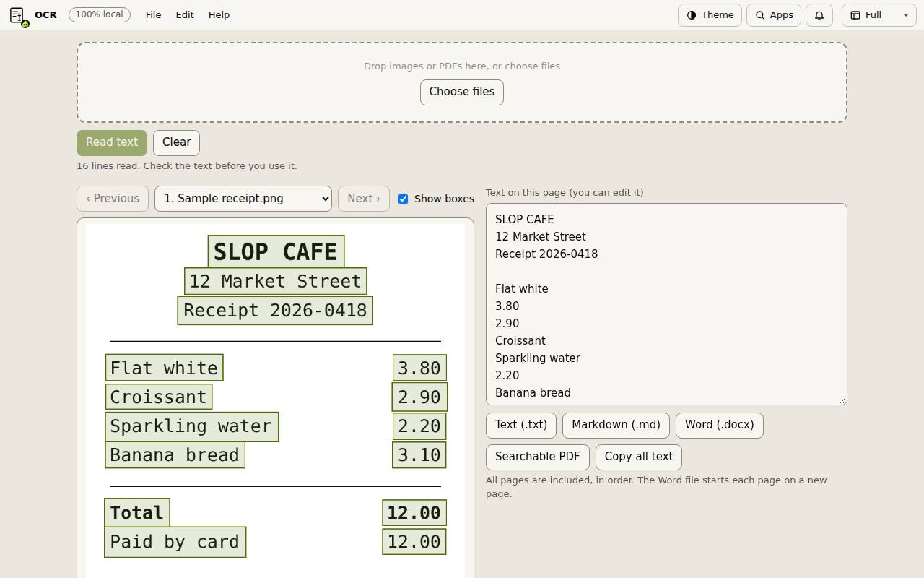This screenshot has width=924, height=578.
Task: Clear the loaded images
Action: [x=177, y=142]
